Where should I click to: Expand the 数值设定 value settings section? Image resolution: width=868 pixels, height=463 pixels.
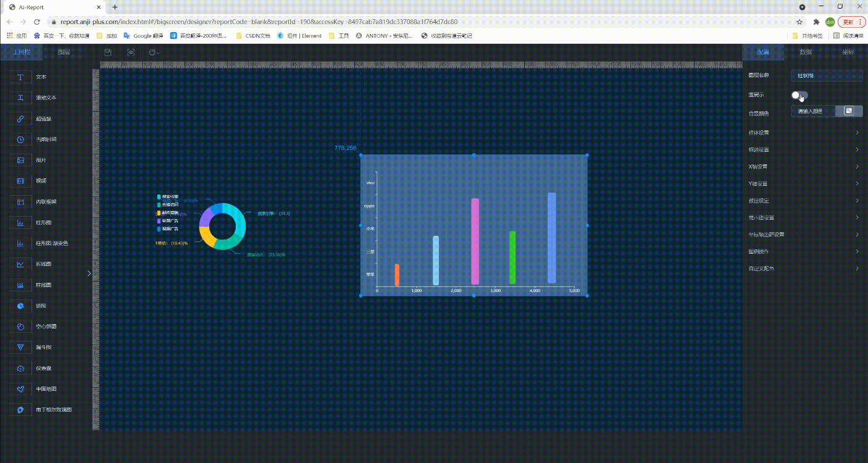(x=803, y=201)
